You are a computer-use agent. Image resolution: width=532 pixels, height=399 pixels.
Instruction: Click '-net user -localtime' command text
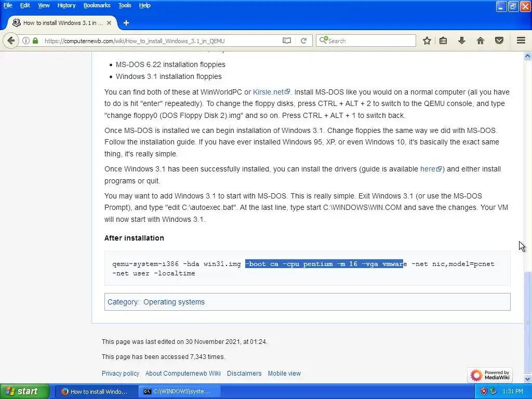click(x=154, y=273)
